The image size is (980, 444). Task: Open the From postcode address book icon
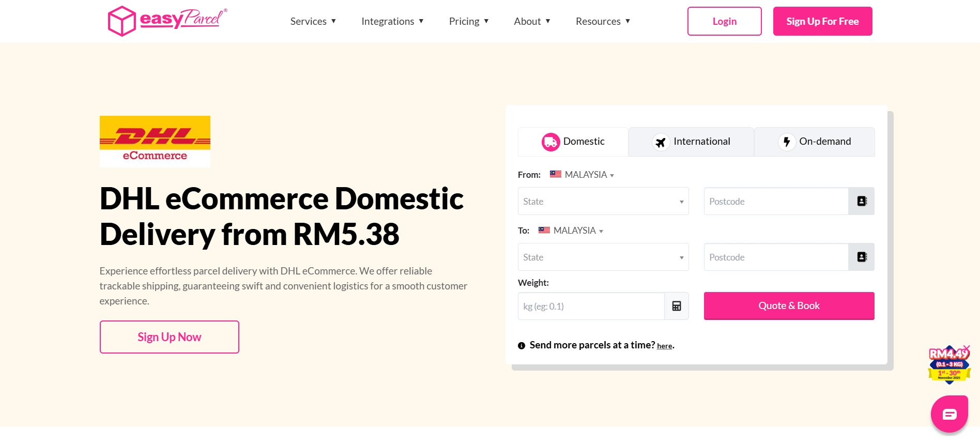click(861, 201)
